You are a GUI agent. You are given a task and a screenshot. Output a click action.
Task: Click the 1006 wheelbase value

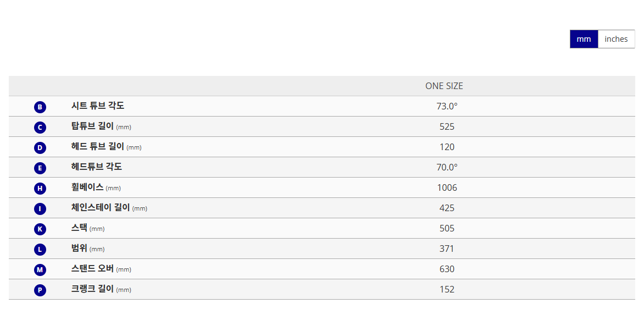447,187
